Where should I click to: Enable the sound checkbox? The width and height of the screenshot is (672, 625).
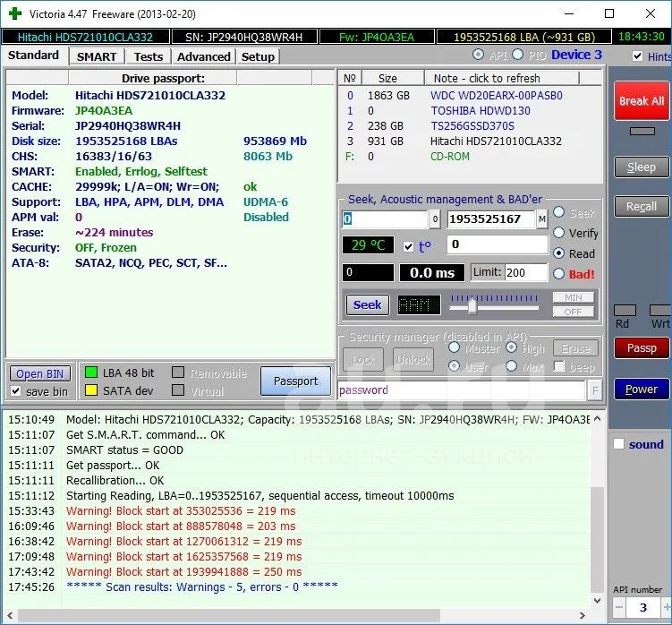(x=618, y=444)
